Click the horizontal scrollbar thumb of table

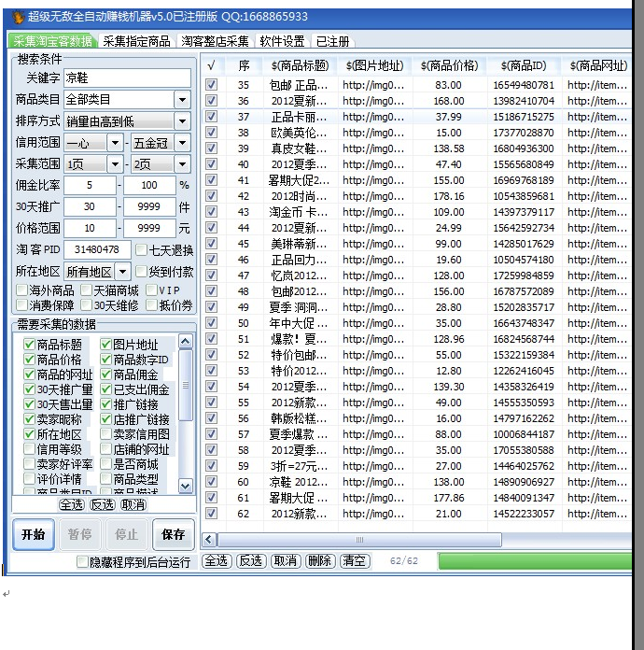(x=359, y=540)
